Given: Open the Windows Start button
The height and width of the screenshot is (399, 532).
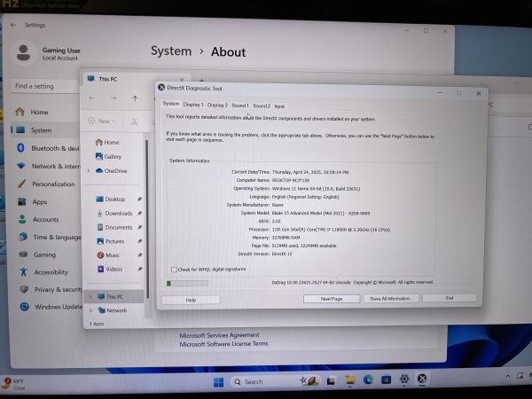Looking at the screenshot, I should [x=218, y=382].
